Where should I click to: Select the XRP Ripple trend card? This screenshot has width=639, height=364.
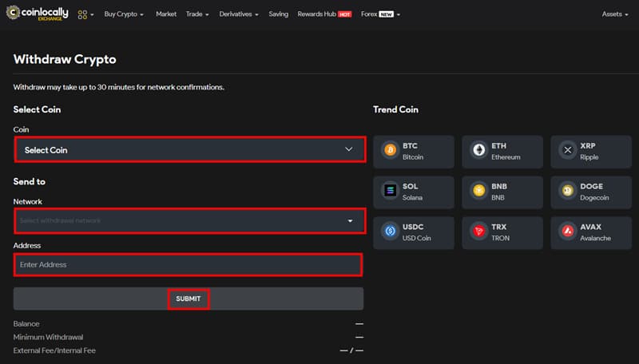click(591, 152)
